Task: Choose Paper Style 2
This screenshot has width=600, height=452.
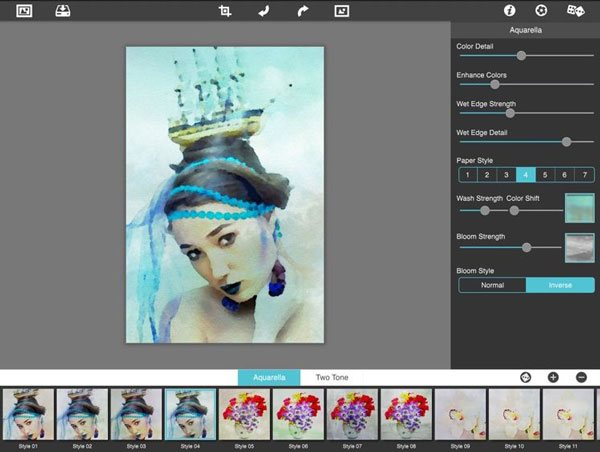Action: coord(487,175)
